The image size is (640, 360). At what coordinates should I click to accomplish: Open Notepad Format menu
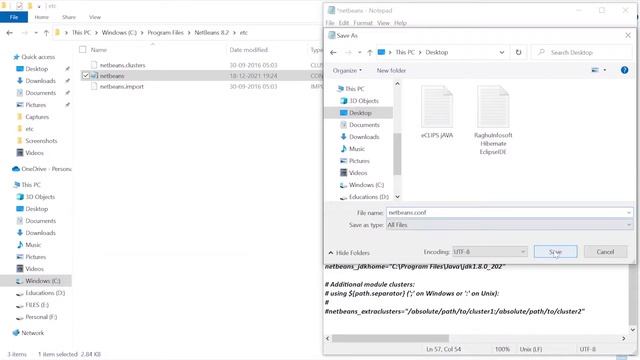363,23
